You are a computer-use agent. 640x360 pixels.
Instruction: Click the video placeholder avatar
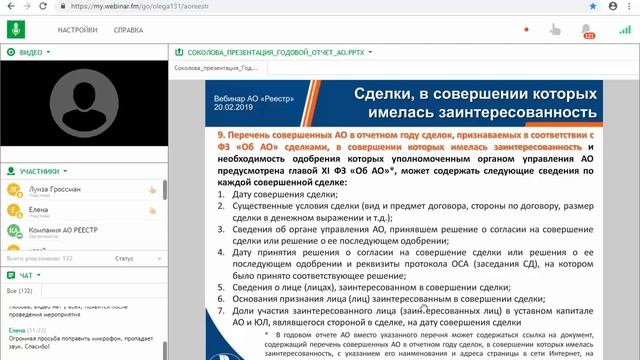coord(84,103)
